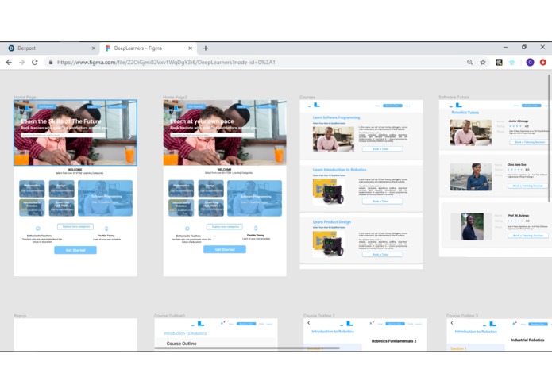Click the light blue gear extension icon
This screenshot has height=392, width=552.
511,62
